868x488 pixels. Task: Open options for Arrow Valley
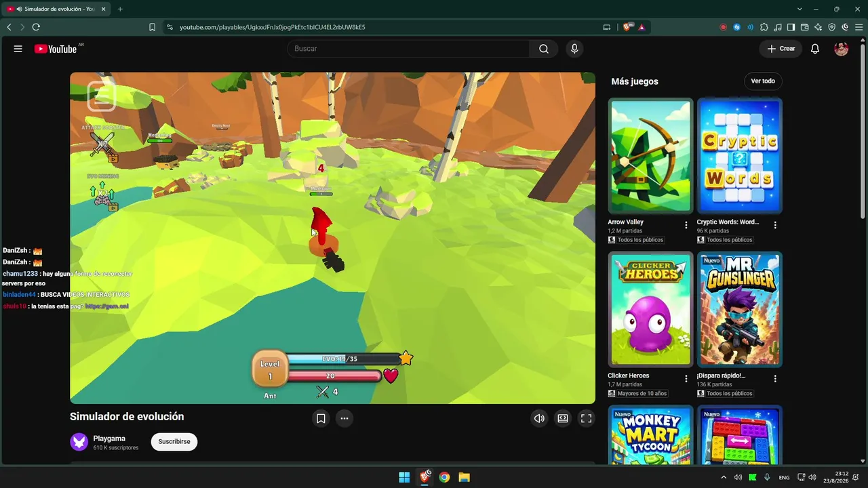(686, 225)
